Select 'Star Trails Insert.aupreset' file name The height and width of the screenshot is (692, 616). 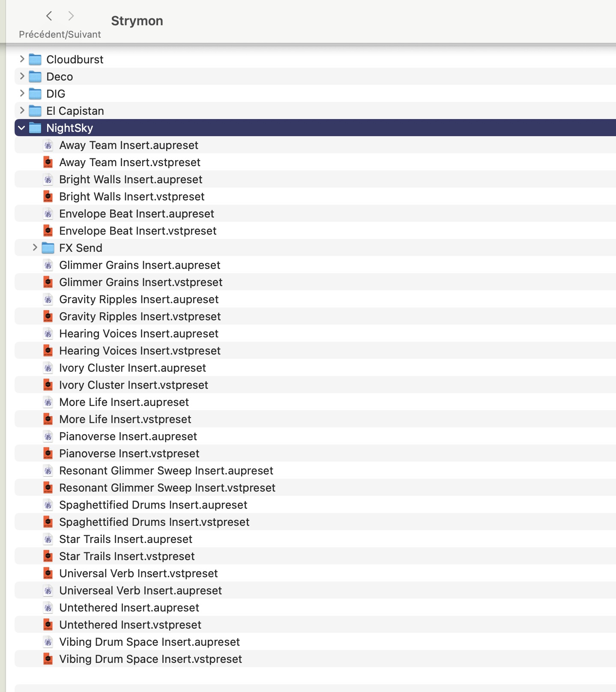coord(126,539)
